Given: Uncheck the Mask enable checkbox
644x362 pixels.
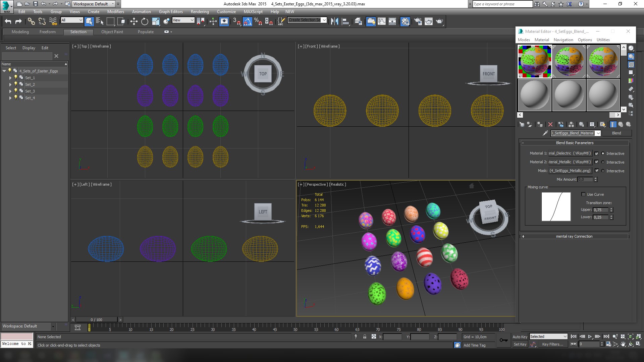Looking at the screenshot, I should 596,171.
